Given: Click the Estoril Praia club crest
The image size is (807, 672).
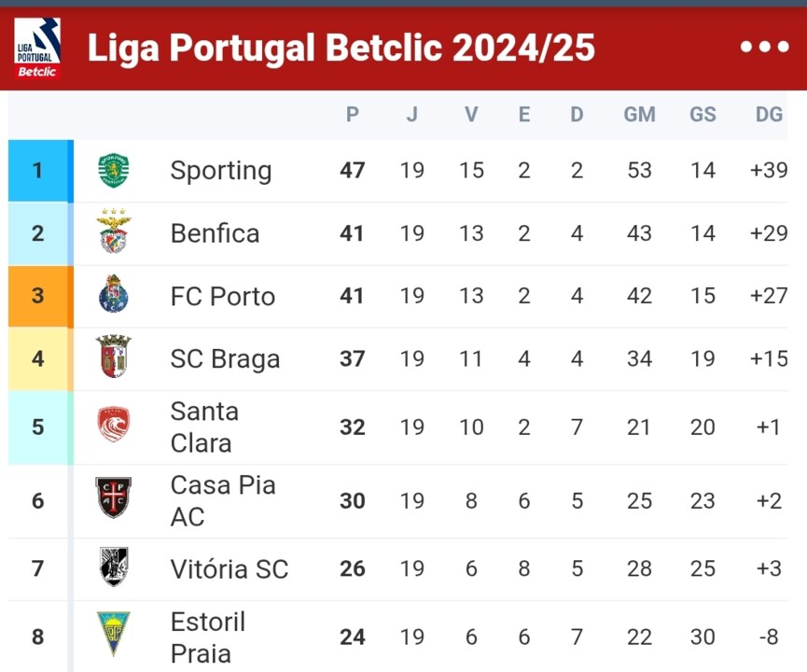Looking at the screenshot, I should point(114,635).
